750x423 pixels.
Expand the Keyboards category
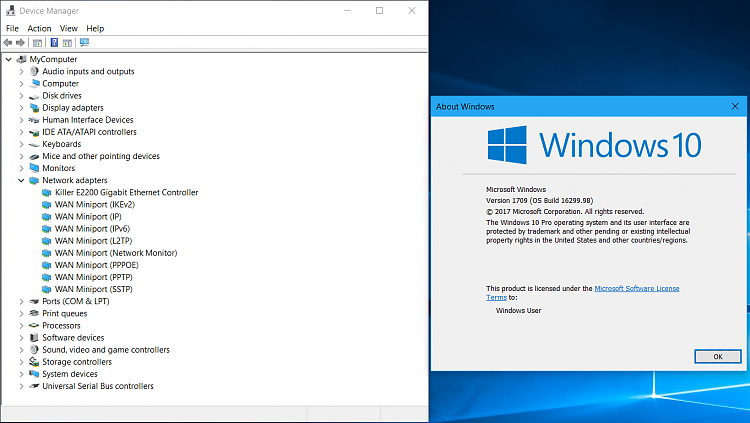(21, 144)
